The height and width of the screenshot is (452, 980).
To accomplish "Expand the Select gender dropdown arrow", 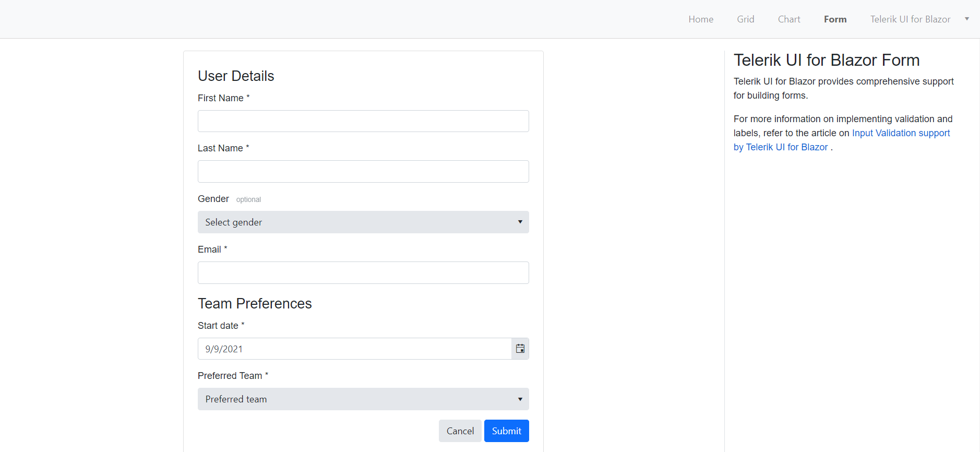I will pyautogui.click(x=520, y=222).
